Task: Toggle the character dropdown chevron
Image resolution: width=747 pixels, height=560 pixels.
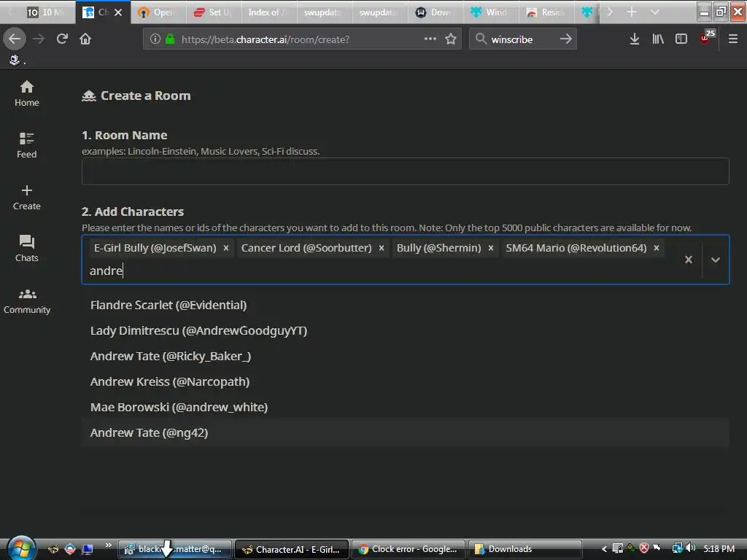Action: (716, 260)
